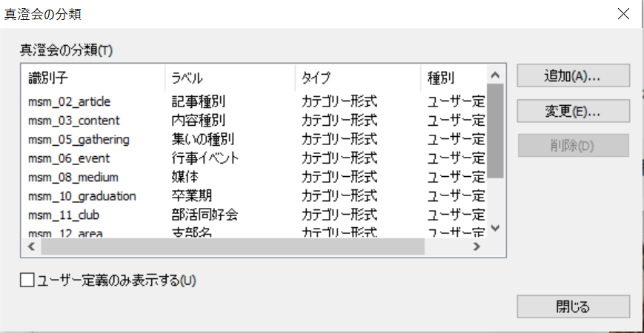Select the msm_03_content row
This screenshot has height=333, width=644.
pyautogui.click(x=73, y=120)
